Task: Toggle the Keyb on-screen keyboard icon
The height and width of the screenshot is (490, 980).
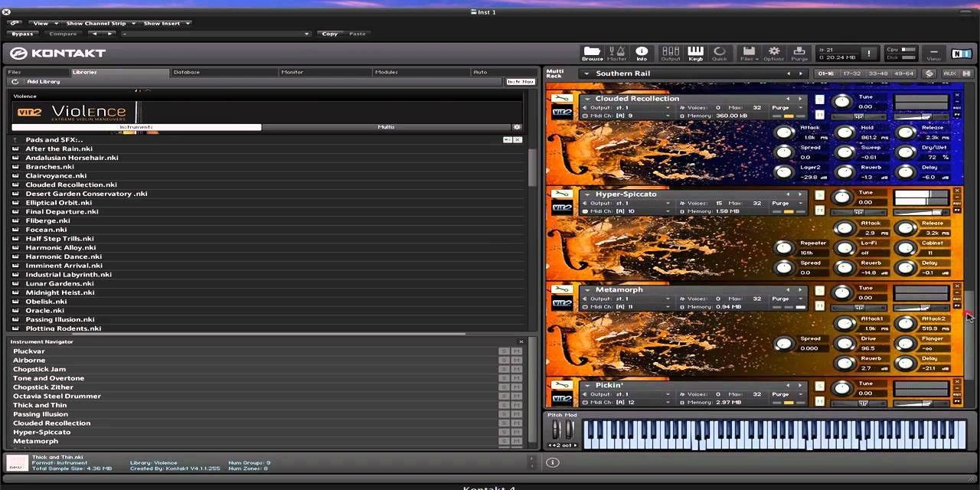Action: click(695, 53)
